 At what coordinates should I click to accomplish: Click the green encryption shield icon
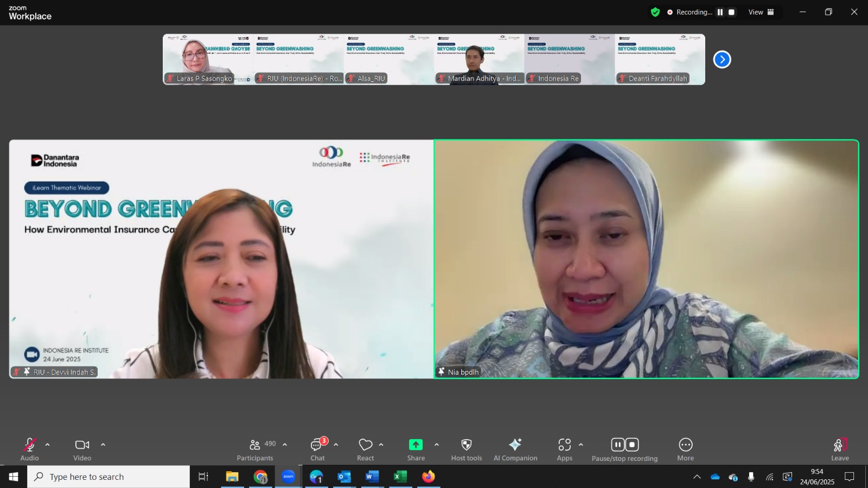point(655,12)
